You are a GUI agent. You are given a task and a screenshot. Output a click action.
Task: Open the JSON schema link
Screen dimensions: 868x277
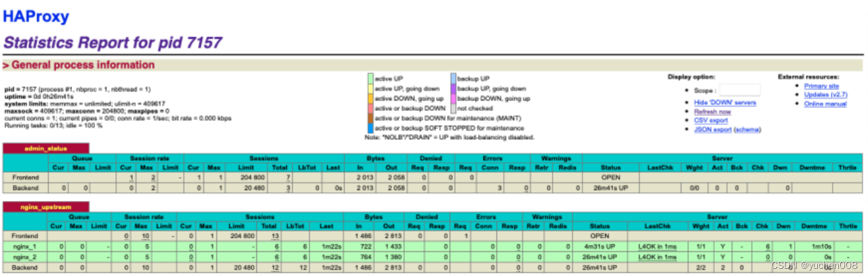tap(747, 129)
